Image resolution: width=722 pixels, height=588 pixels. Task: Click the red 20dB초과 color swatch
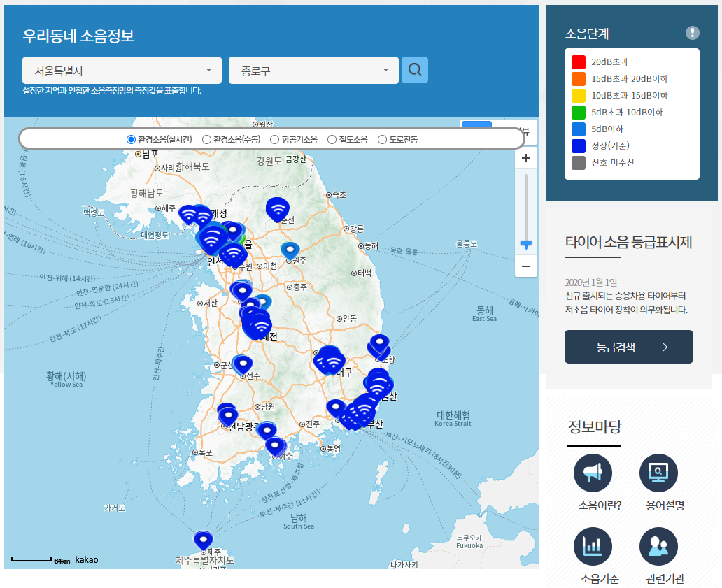(579, 62)
